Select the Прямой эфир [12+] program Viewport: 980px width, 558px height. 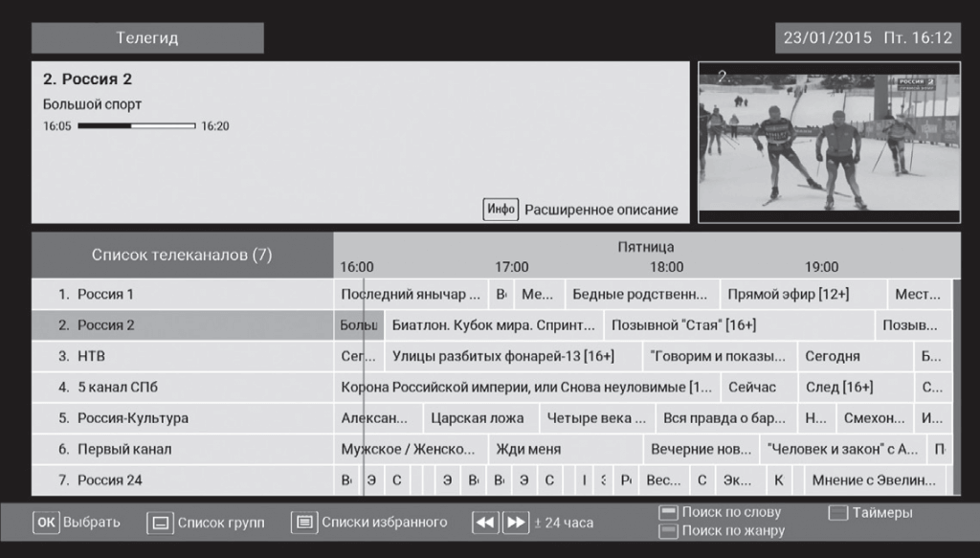pyautogui.click(x=788, y=294)
